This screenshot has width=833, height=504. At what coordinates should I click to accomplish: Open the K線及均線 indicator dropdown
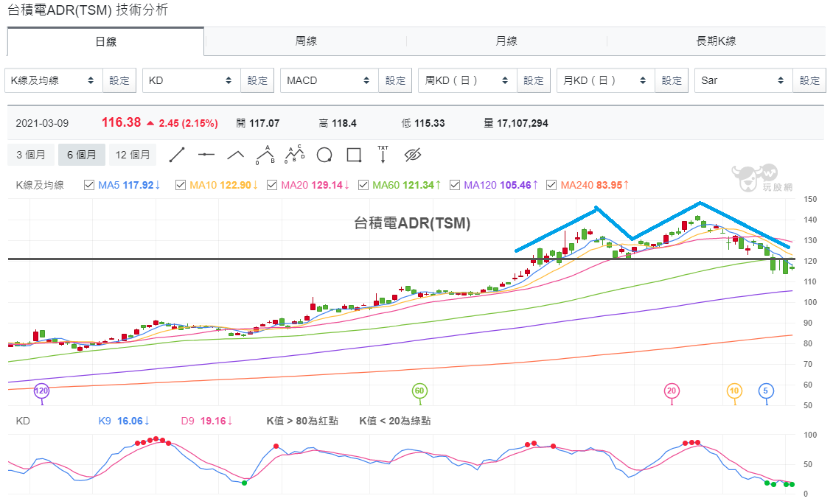pos(53,80)
